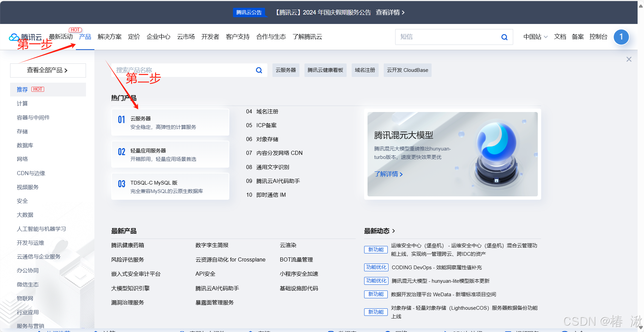The width and height of the screenshot is (644, 332).
Task: Select the 安全 sidebar category
Action: pos(22,201)
